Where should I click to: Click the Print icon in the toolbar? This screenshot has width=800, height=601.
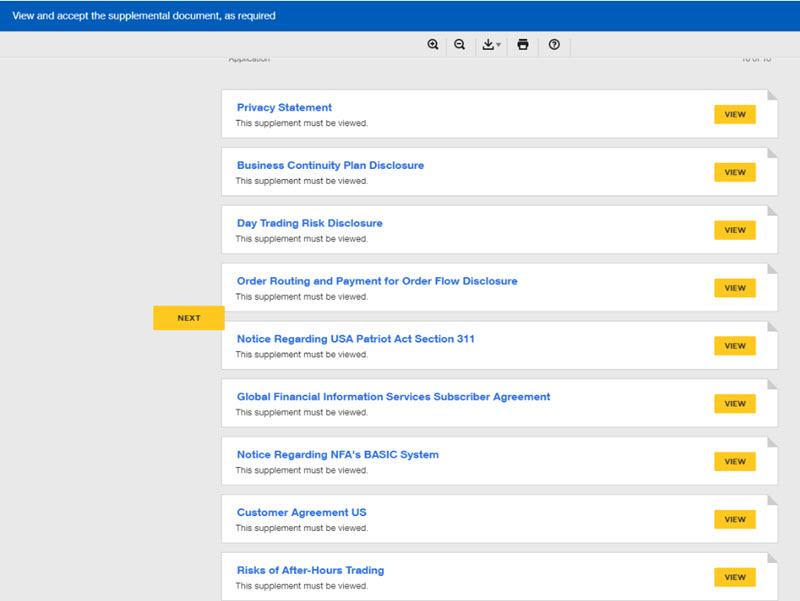(x=522, y=45)
